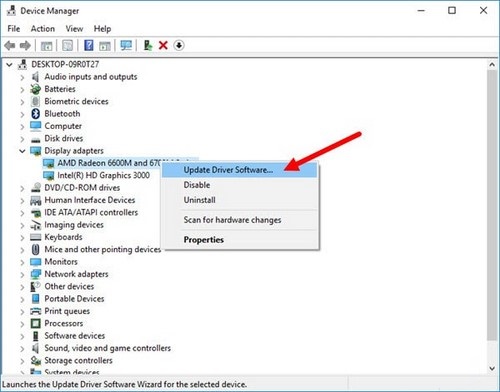This screenshot has width=500, height=392.
Task: Click the Keyboards icon
Action: (35, 237)
